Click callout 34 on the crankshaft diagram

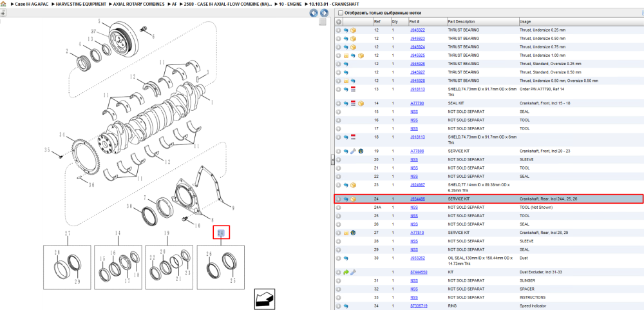[62, 135]
